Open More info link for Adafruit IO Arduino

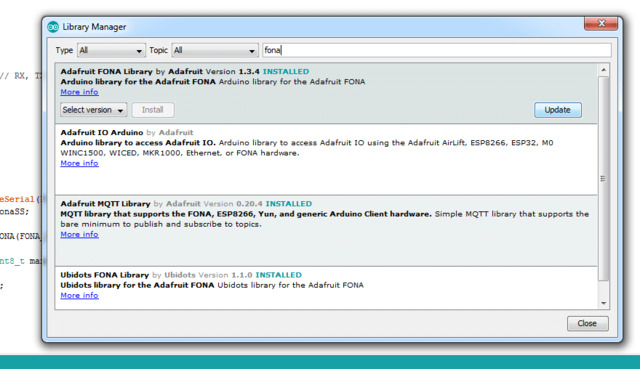79,163
